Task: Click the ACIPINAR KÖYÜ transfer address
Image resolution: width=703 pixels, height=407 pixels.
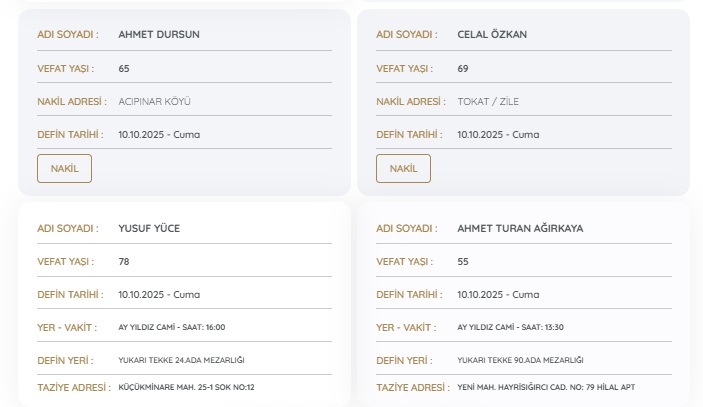Action: point(154,101)
